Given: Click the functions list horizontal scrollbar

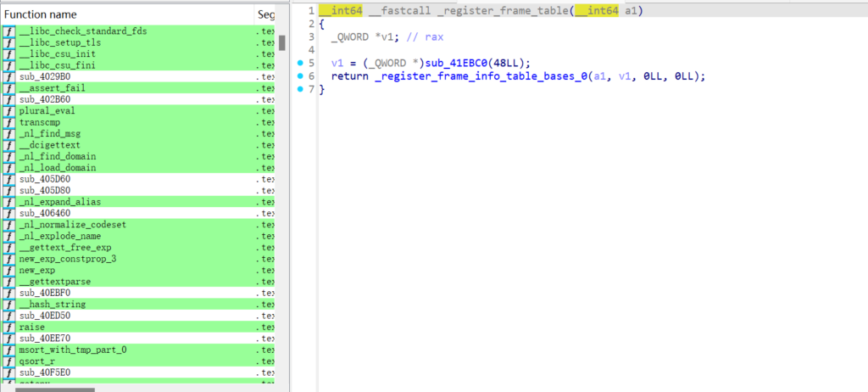Looking at the screenshot, I should point(49,389).
